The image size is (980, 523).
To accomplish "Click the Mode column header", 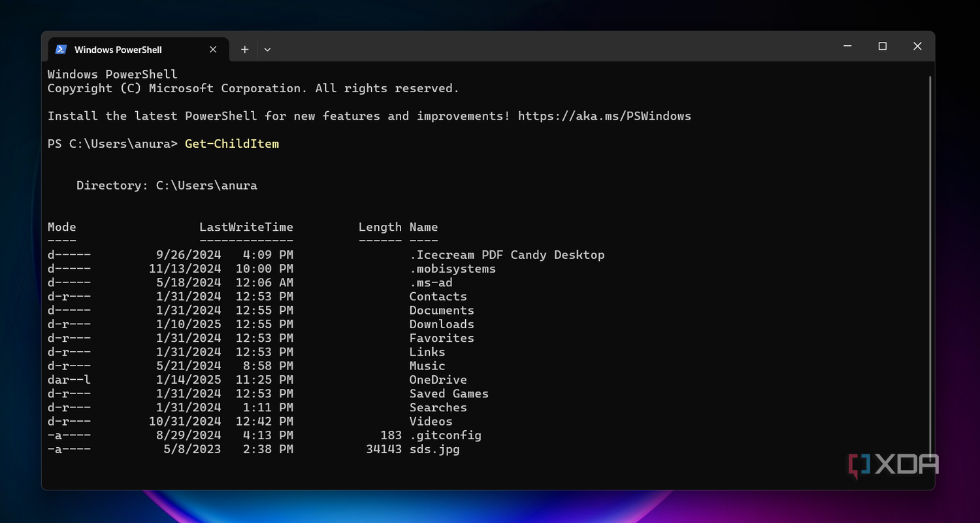I will [62, 228].
